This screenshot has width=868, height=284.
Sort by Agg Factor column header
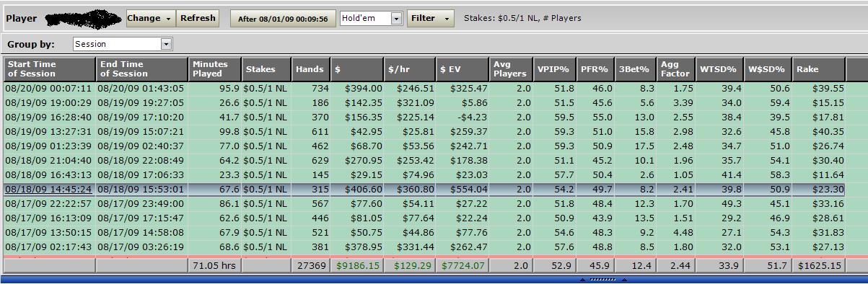pos(676,69)
